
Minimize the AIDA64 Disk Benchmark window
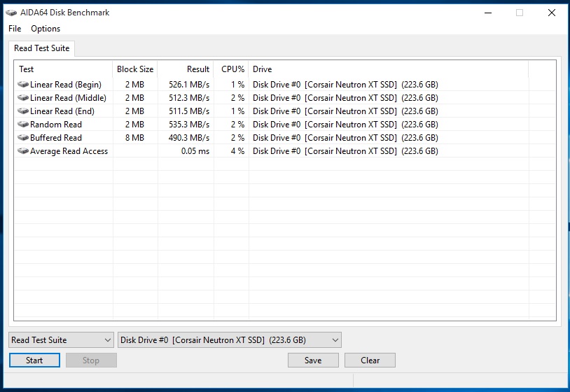[x=488, y=13]
